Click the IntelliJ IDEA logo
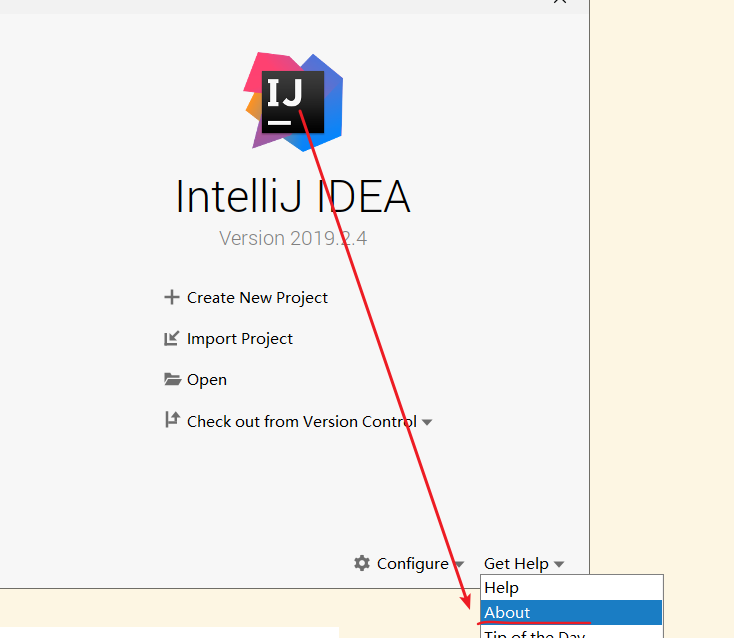Screen dimensions: 734x638 (294, 102)
